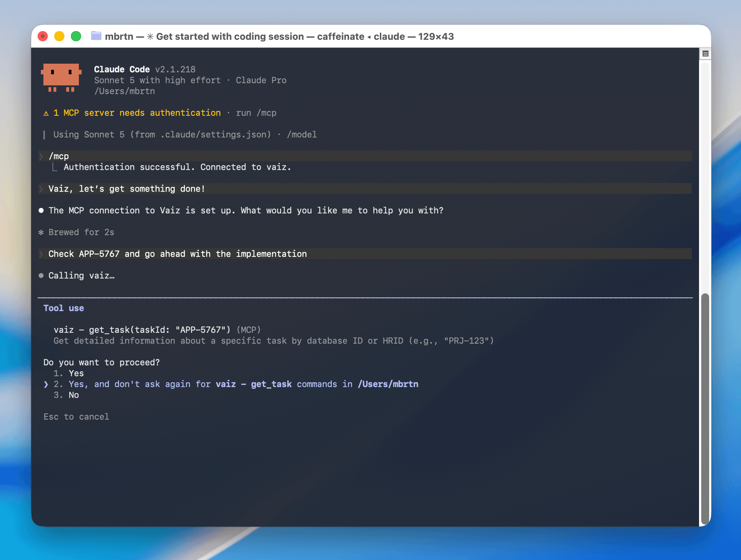741x560 pixels.
Task: Click the 'vaiz - get_task(taskId: "APP-5767")' line
Action: click(x=157, y=330)
